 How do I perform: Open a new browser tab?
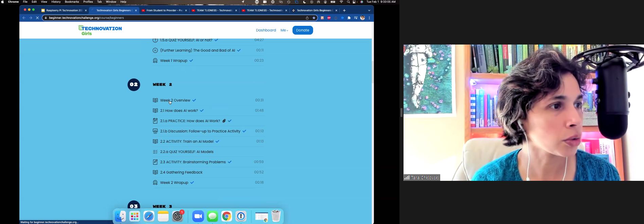pyautogui.click(x=344, y=11)
